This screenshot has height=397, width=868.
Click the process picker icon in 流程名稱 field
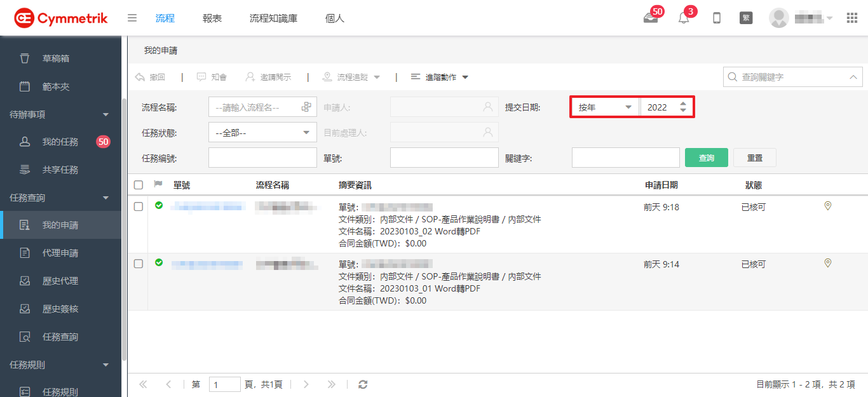pyautogui.click(x=306, y=107)
